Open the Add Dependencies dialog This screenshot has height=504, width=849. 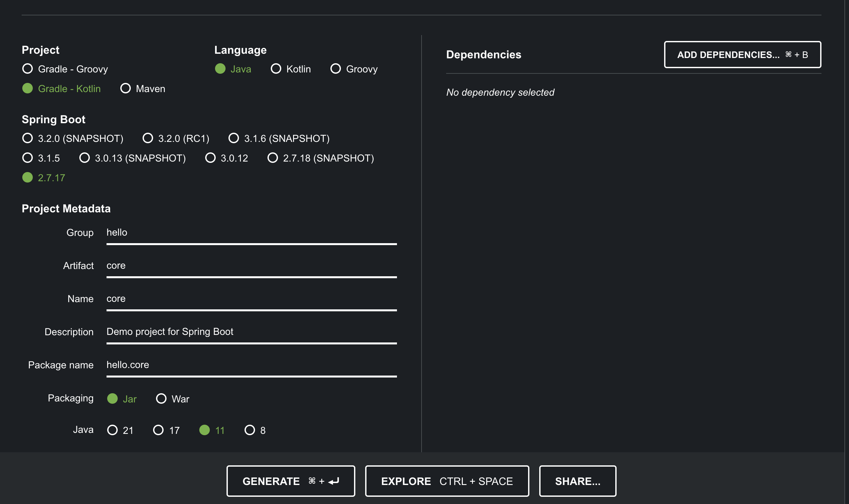742,55
